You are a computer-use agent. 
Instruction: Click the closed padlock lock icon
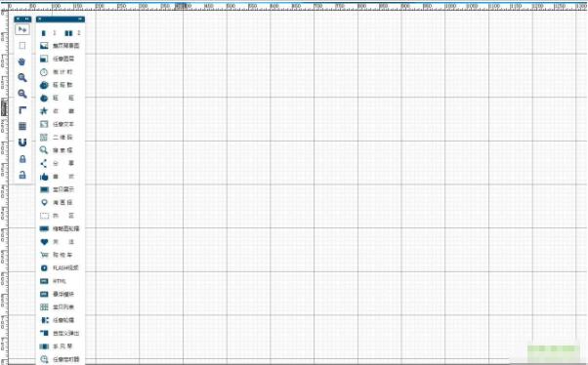(22, 159)
